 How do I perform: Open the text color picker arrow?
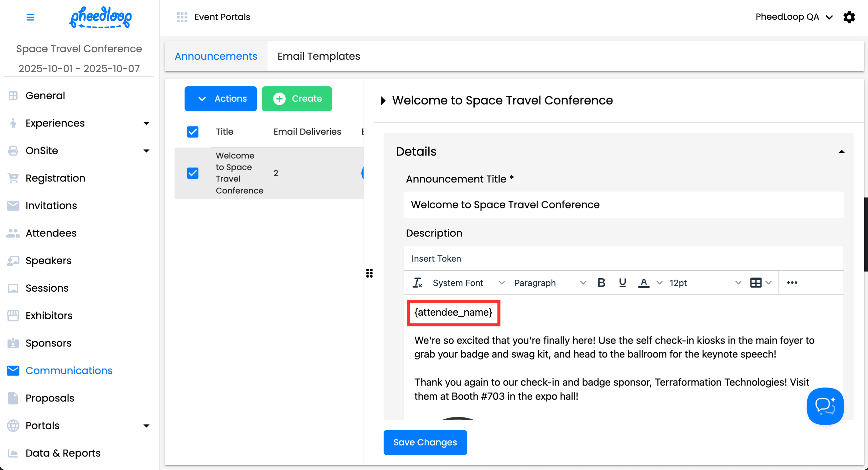(x=659, y=283)
